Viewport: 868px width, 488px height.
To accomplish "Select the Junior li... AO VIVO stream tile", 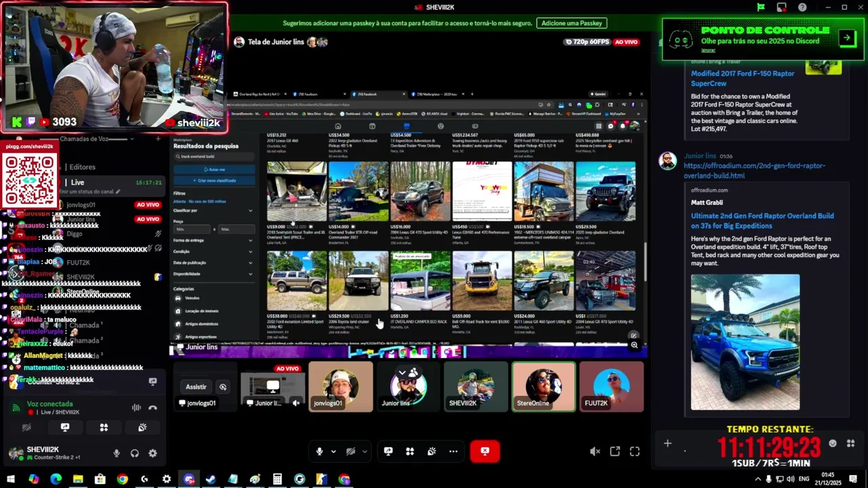I will pyautogui.click(x=273, y=387).
